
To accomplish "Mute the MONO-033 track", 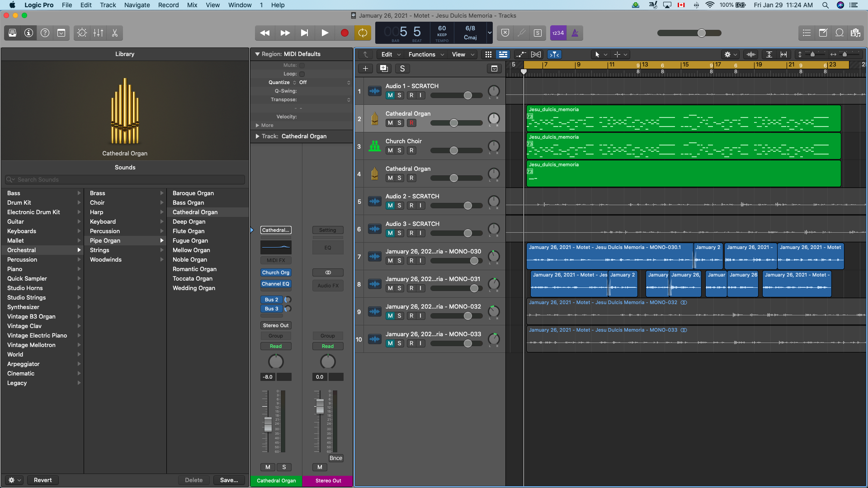I will click(x=390, y=343).
